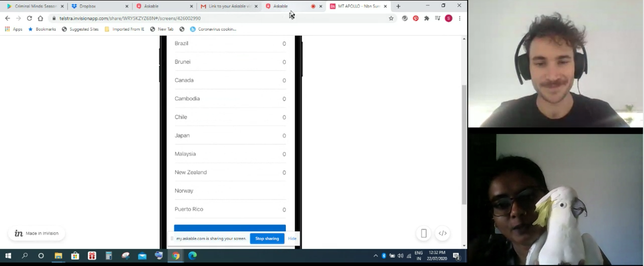Open a new browser tab
644x266 pixels.
[x=398, y=6]
